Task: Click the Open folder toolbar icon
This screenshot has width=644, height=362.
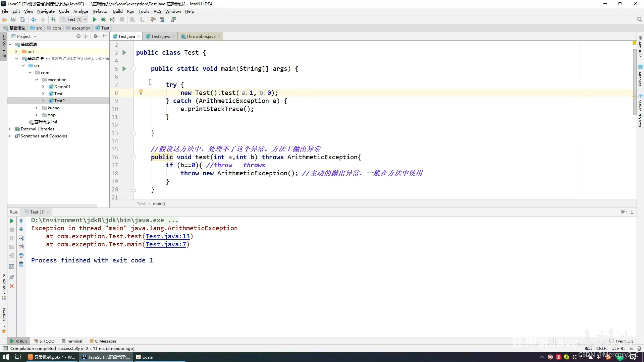Action: tap(5, 19)
